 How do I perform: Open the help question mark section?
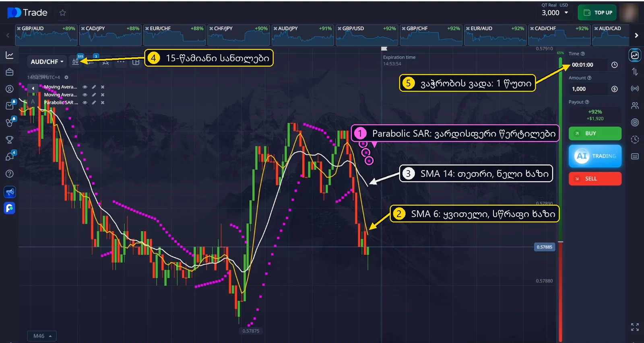[10, 174]
